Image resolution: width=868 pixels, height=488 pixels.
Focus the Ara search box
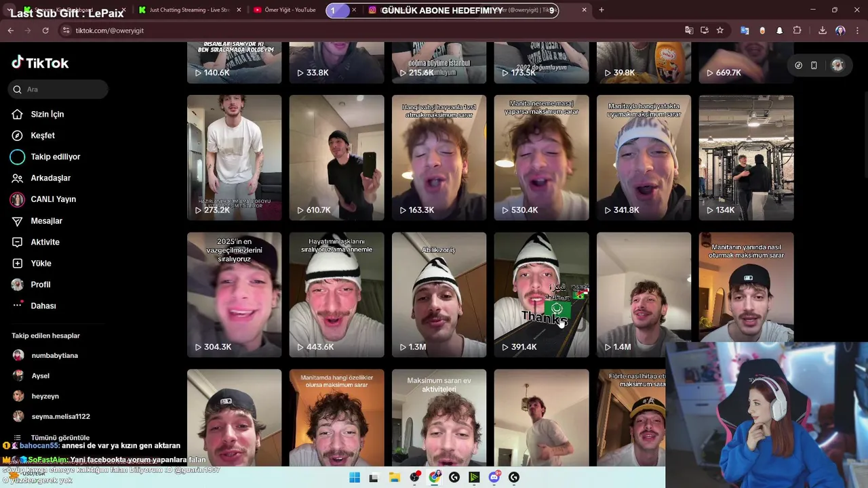pyautogui.click(x=58, y=89)
